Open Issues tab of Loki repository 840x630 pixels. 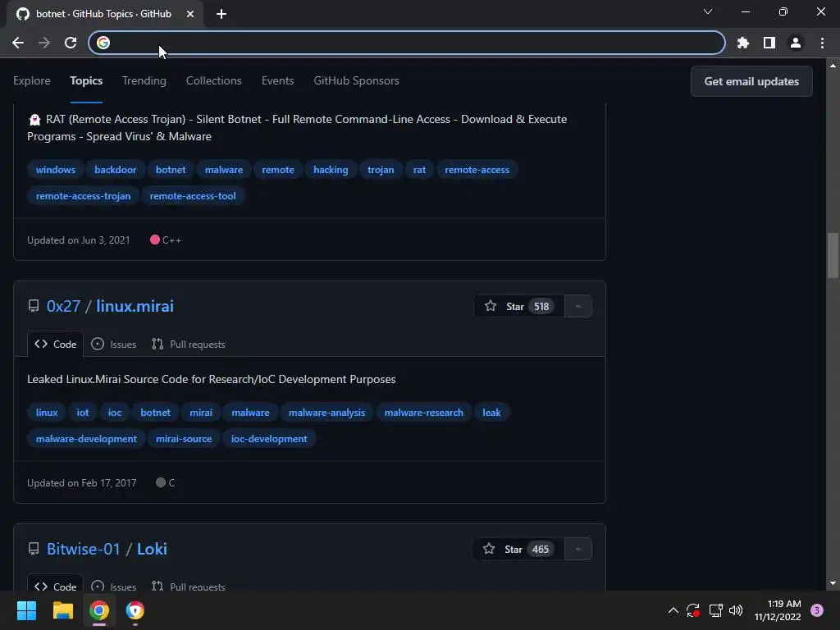(x=113, y=587)
